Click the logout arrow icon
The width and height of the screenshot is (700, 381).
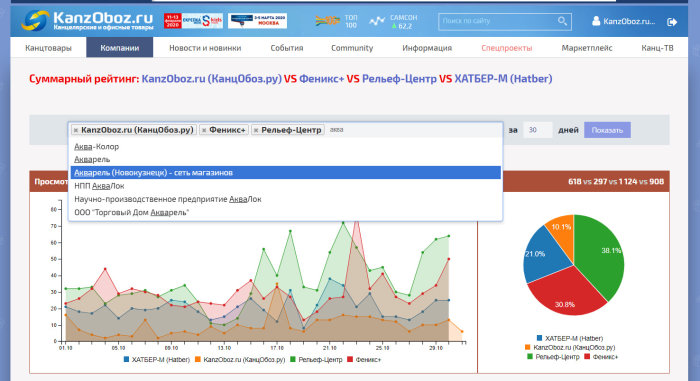pos(672,21)
